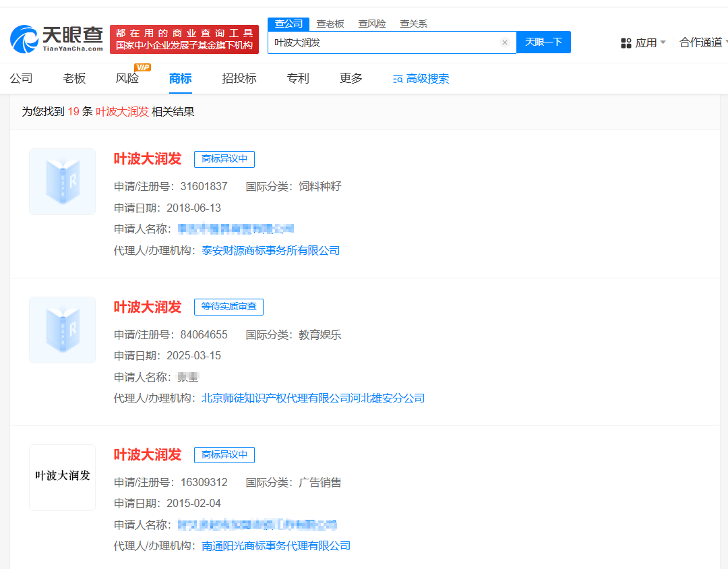Expand the 应用 dropdown arrow

663,42
